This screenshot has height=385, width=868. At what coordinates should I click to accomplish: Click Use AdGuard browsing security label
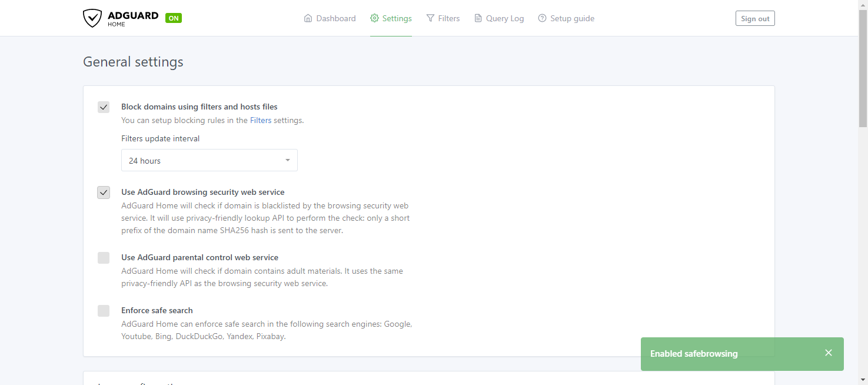click(203, 192)
